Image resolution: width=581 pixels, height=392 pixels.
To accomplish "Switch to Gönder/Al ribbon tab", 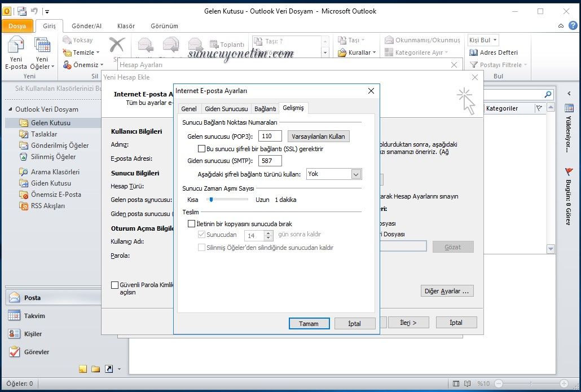I will coord(86,26).
